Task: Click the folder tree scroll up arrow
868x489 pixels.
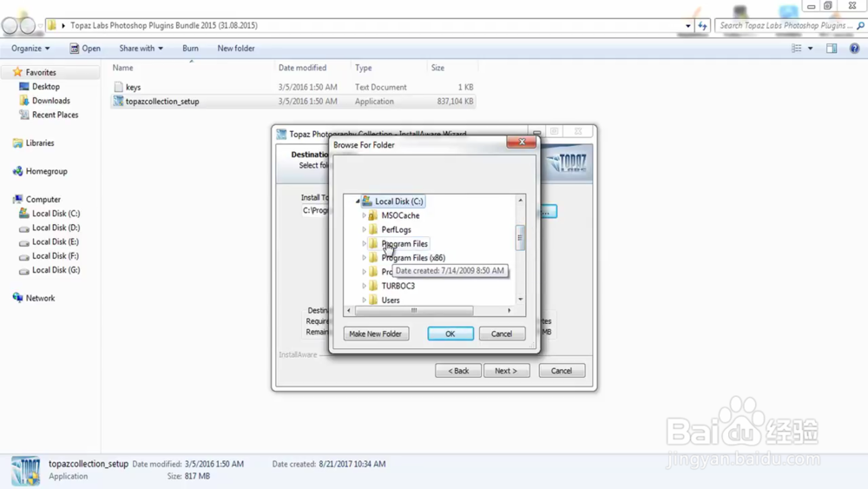Action: point(520,200)
